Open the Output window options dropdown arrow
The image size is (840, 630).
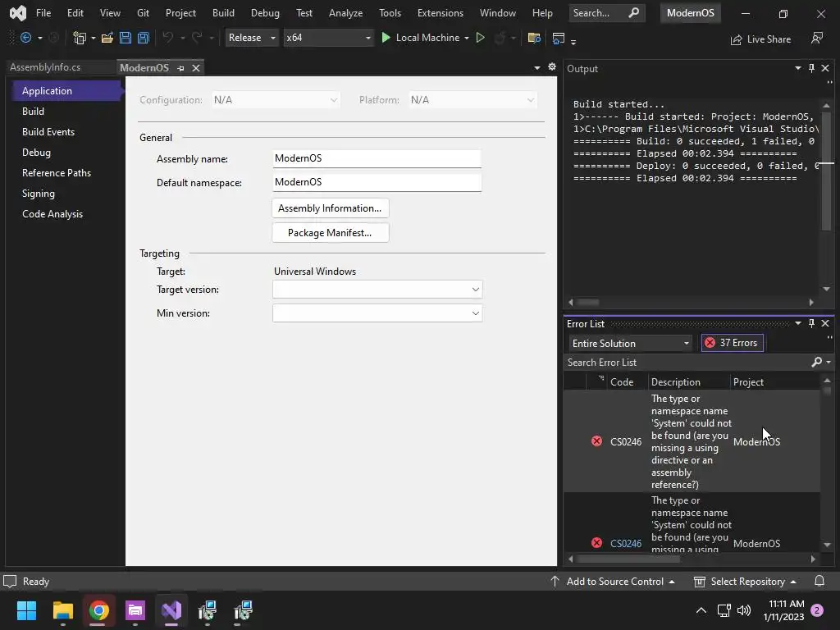pyautogui.click(x=797, y=68)
